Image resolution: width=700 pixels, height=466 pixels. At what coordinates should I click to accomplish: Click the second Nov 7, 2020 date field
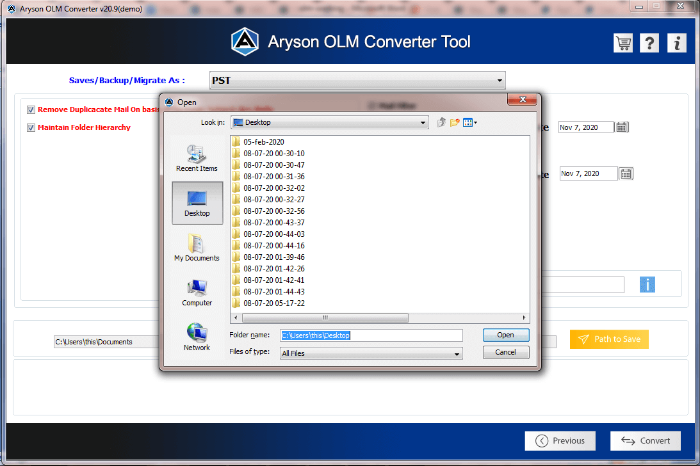589,174
